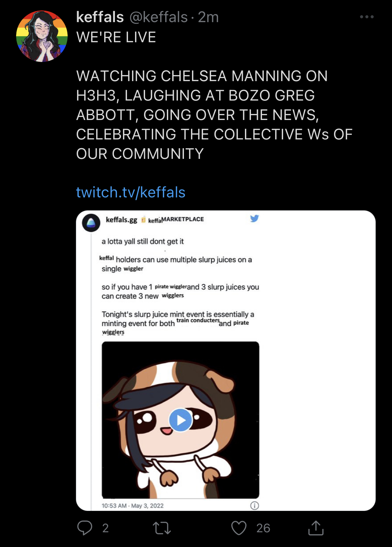Open the three-dot more options menu

point(367,17)
